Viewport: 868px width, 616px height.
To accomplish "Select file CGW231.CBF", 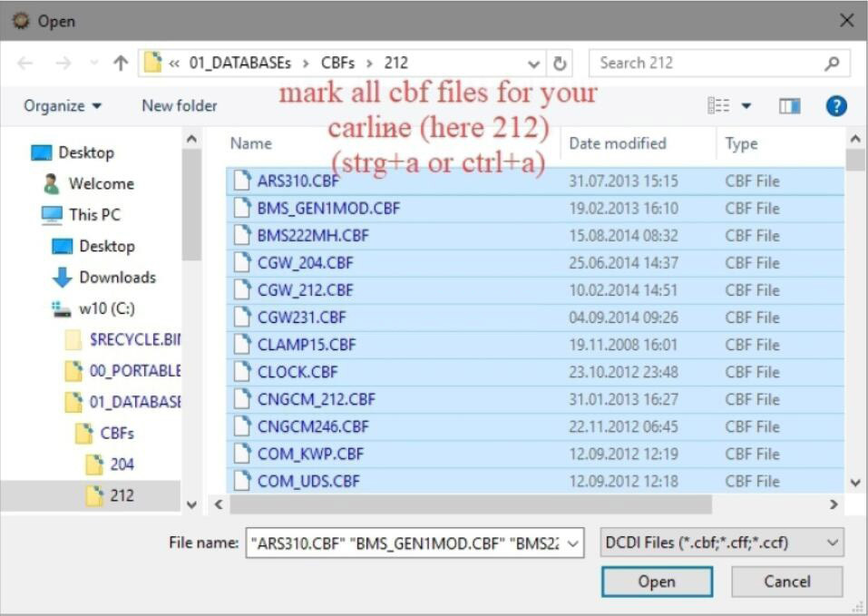I will click(x=535, y=318).
